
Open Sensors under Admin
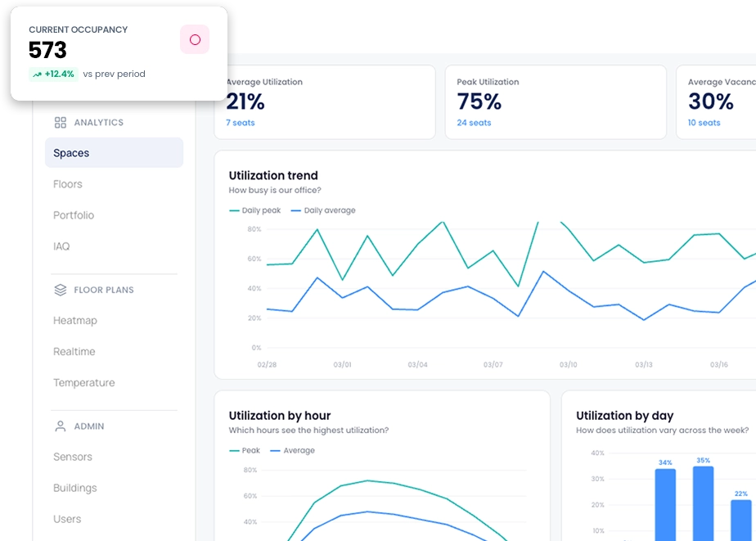pos(73,457)
